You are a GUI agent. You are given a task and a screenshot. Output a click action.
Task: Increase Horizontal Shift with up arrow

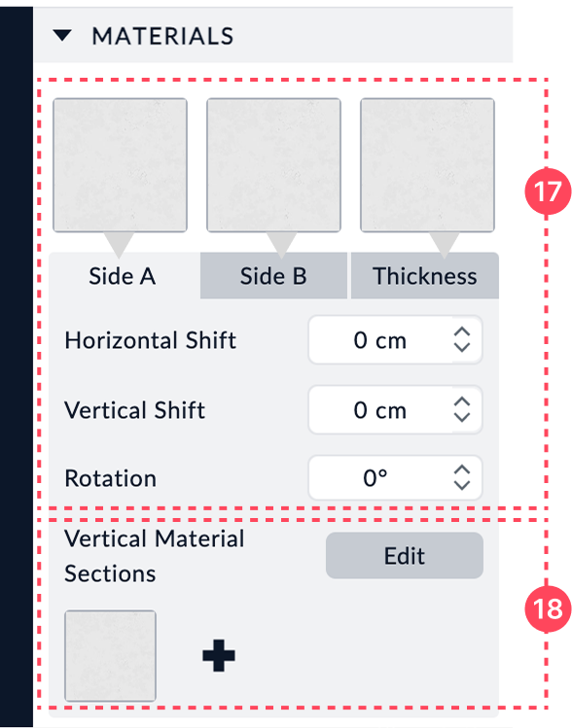tap(462, 332)
